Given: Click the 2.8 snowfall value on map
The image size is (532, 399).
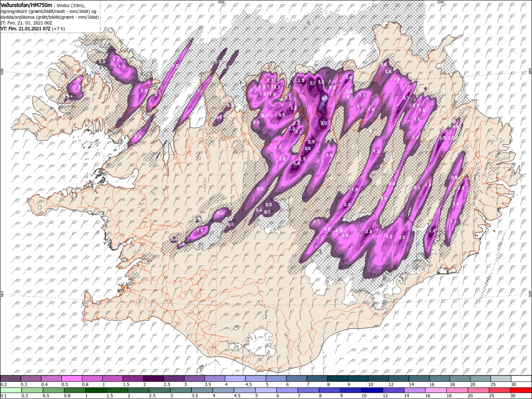Looking at the screenshot, I should click(432, 231).
